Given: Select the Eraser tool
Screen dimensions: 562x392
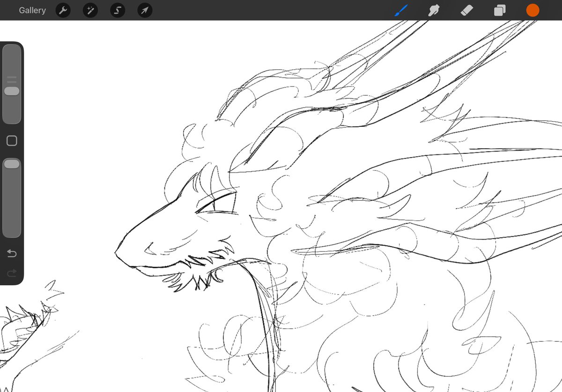Looking at the screenshot, I should (x=467, y=10).
